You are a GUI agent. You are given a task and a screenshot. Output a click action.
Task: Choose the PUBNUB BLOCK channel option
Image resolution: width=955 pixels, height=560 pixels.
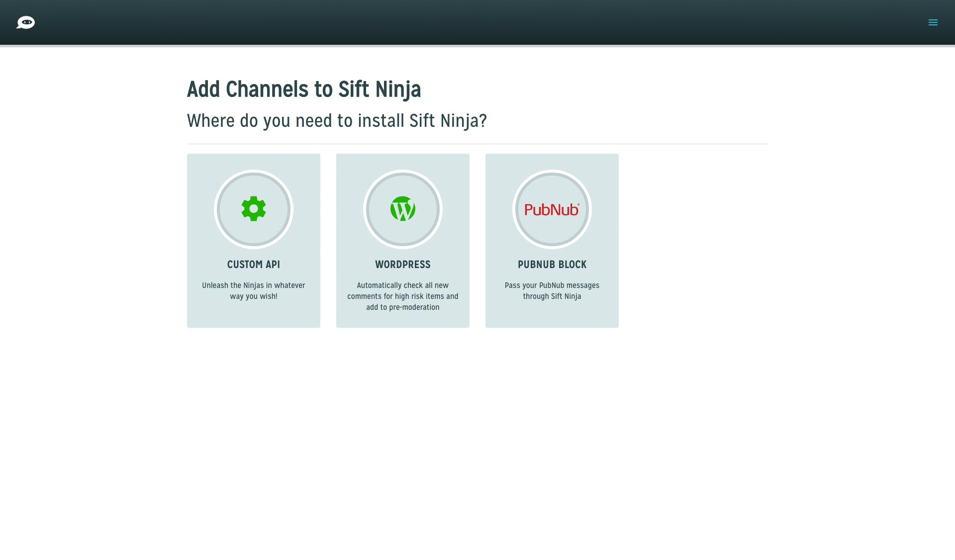552,240
